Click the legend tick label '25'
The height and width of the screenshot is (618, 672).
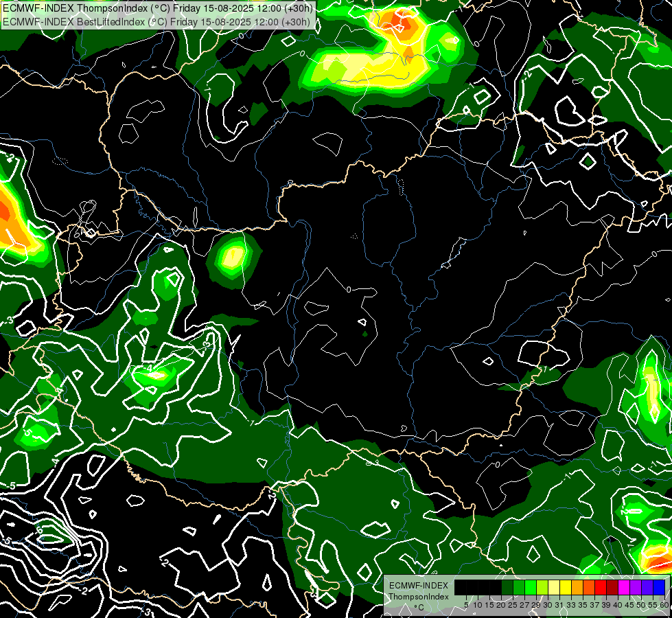(513, 605)
